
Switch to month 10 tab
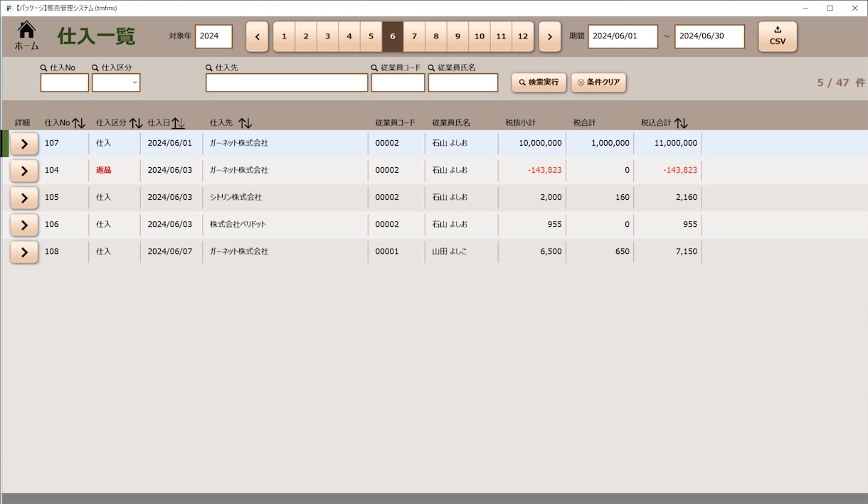480,36
